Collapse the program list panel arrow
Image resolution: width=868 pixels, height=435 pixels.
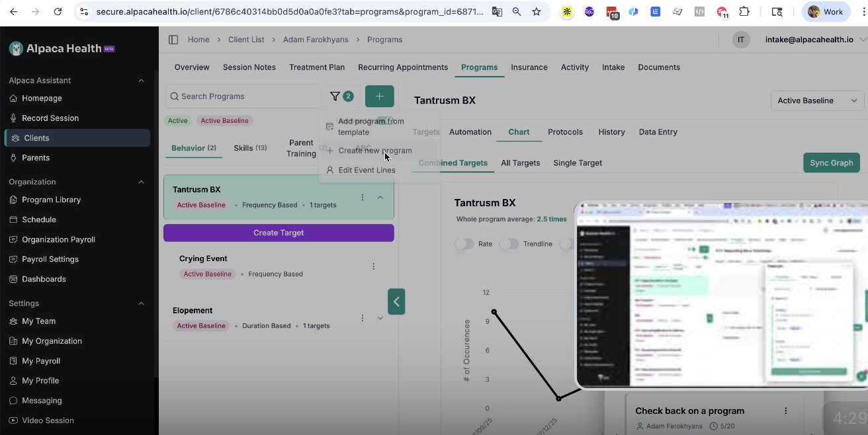396,301
